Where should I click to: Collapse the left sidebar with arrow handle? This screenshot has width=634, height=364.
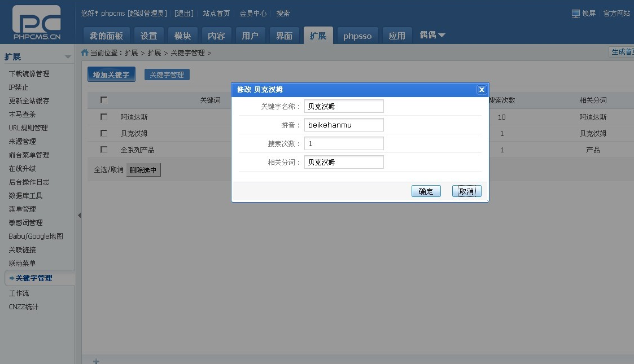[x=79, y=215]
